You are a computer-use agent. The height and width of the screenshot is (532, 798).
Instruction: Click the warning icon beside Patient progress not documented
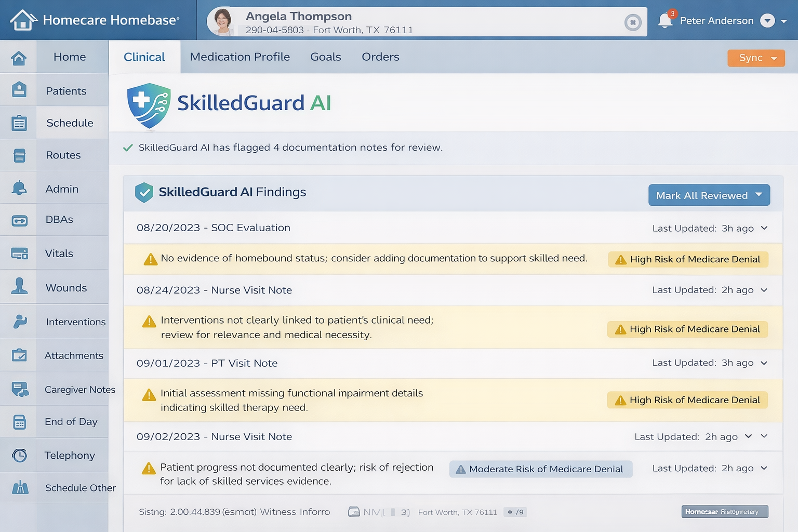149,468
